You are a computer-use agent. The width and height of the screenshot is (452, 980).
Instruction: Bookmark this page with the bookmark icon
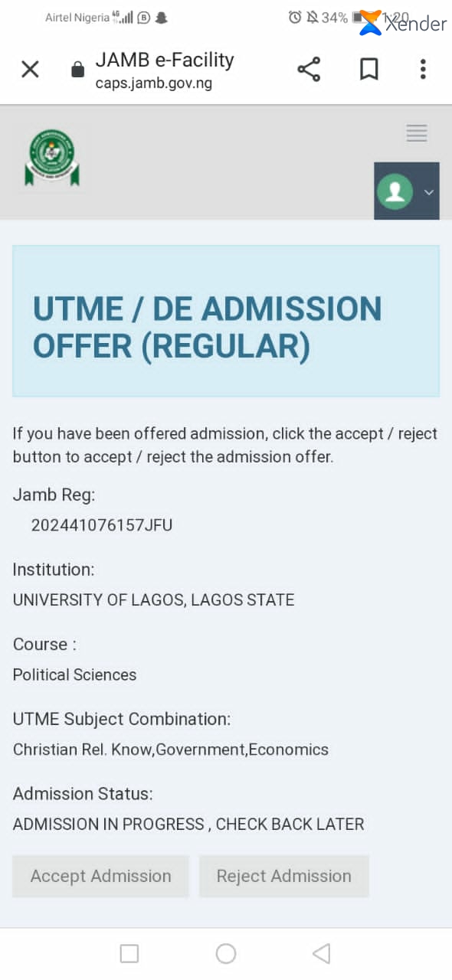(369, 70)
